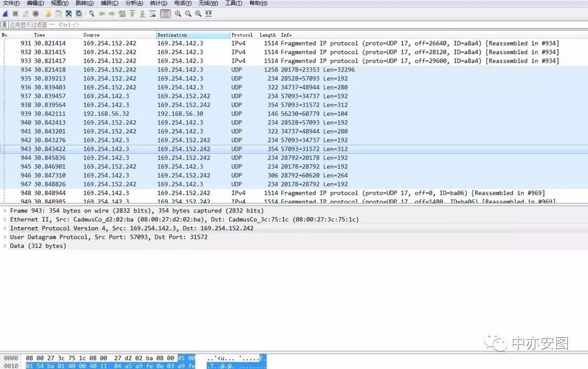Open the 帮助(H) menu

pyautogui.click(x=258, y=3)
